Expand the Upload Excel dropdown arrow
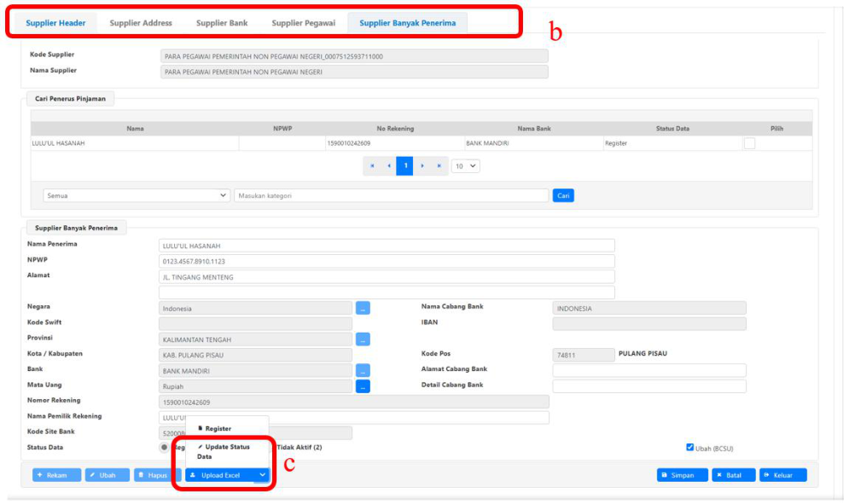 [x=263, y=475]
